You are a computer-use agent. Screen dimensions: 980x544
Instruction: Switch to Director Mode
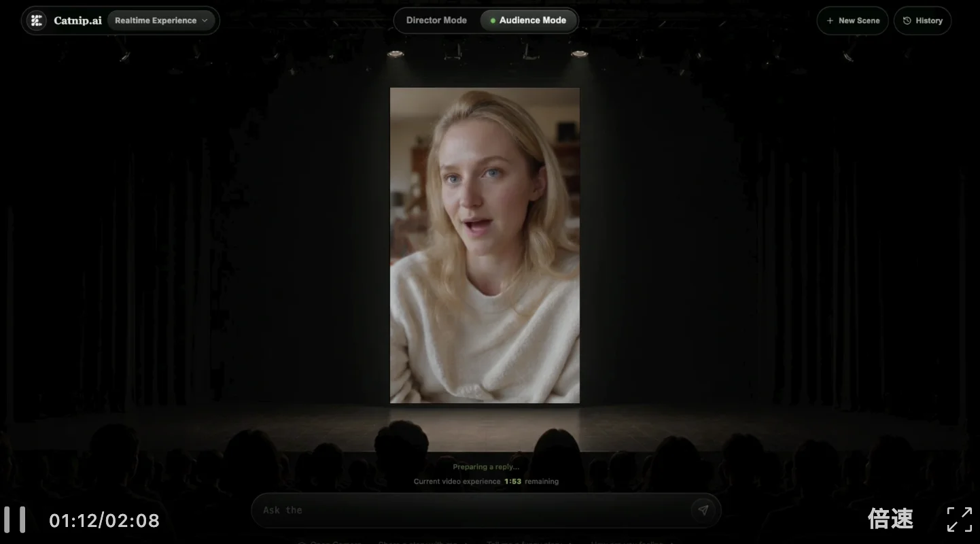pos(436,20)
